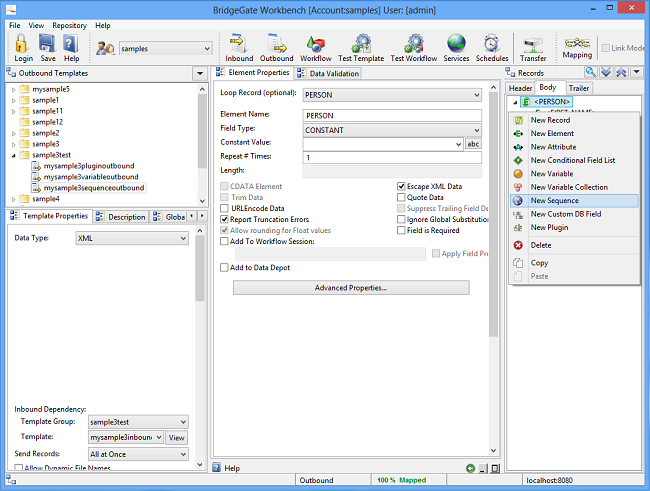Click the Test Template gear icon
Image resolution: width=650 pixels, height=491 pixels.
click(x=361, y=43)
